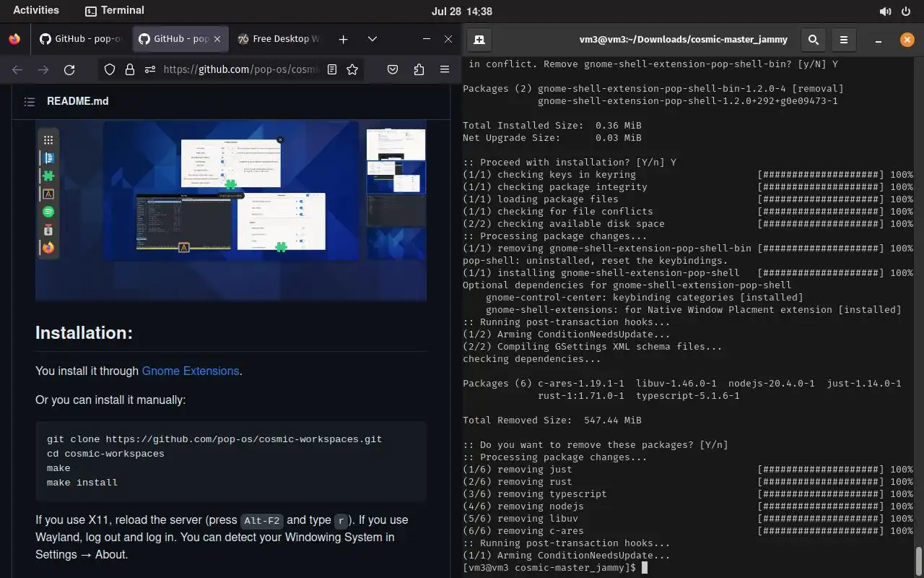Click 'Total Removed Size: 547.44 MiB' text
The width and height of the screenshot is (924, 578).
(552, 420)
